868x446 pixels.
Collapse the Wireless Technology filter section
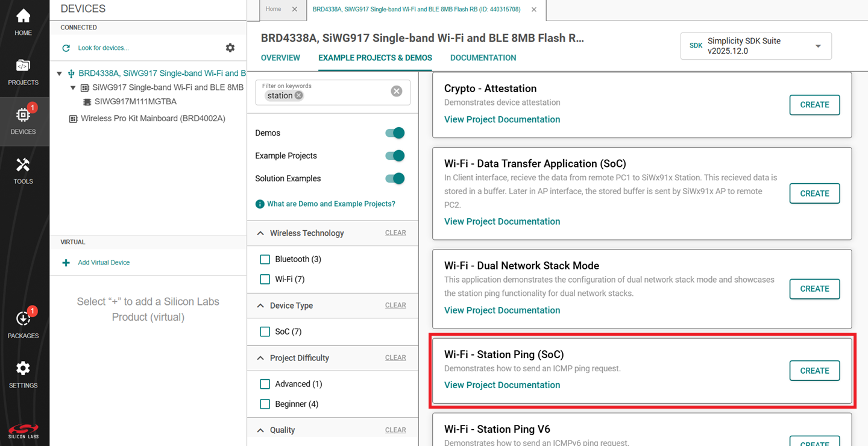[x=260, y=233]
